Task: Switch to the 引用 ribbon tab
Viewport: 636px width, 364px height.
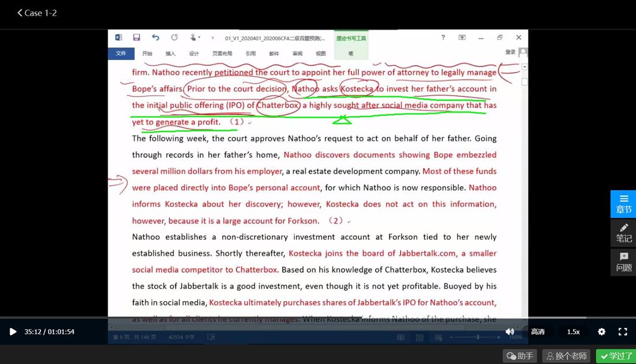Action: click(251, 54)
